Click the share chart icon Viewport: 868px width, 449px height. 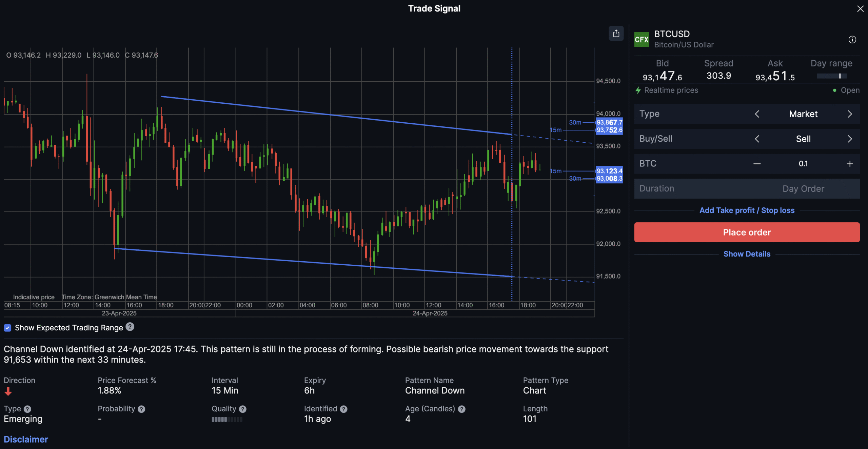tap(616, 34)
